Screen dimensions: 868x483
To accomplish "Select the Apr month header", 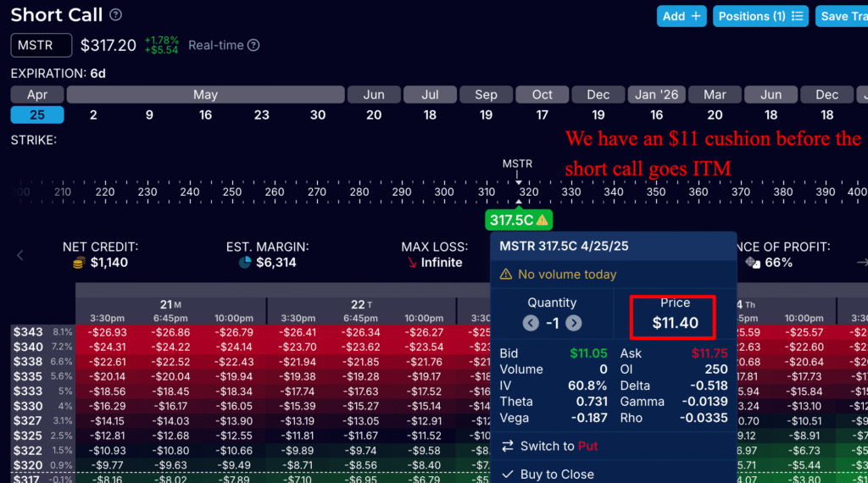I will (37, 95).
